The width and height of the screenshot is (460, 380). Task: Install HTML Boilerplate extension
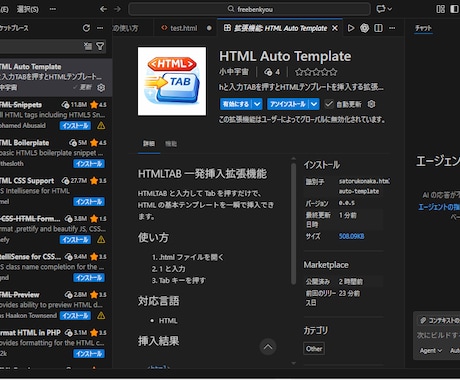[89, 164]
